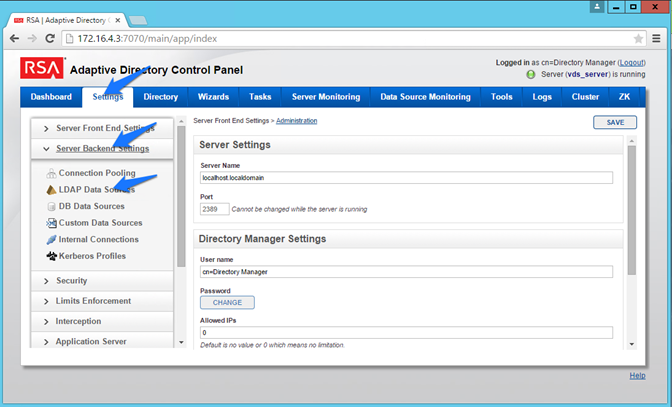Click the Custom Data Sources icon
This screenshot has width=672, height=407.
(x=51, y=223)
